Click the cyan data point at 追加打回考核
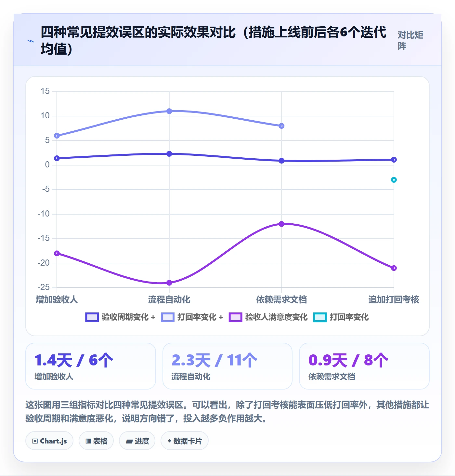 pos(394,180)
